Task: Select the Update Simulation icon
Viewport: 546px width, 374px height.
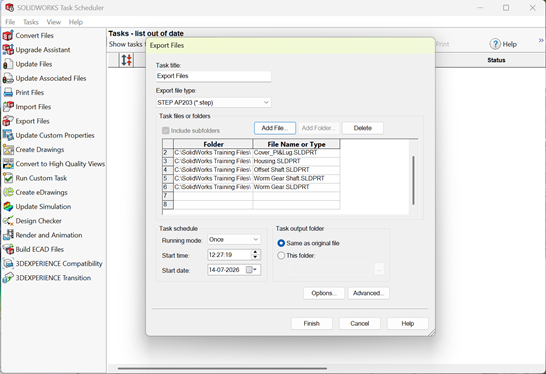Action: tap(8, 207)
